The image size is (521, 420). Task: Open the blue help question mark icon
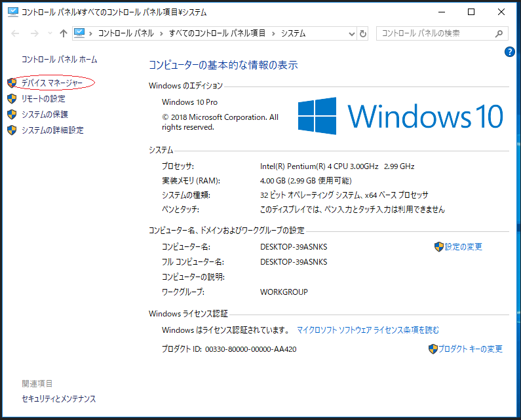(x=509, y=52)
